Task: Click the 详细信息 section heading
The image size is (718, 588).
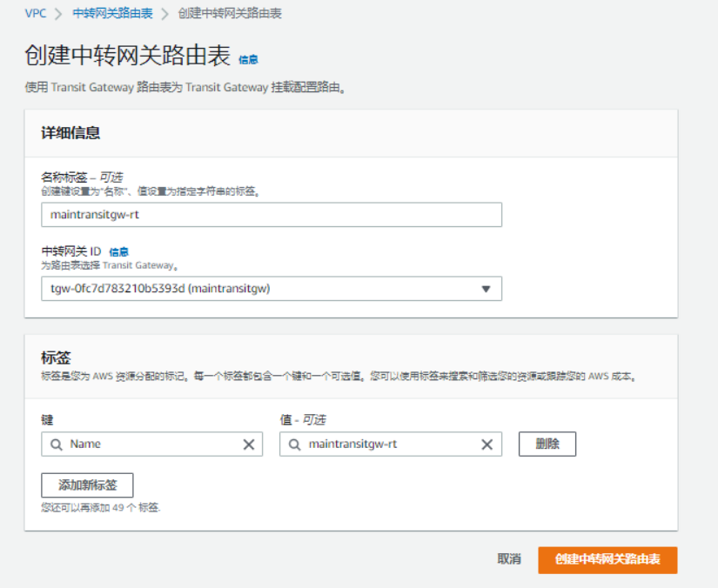Action: coord(70,133)
